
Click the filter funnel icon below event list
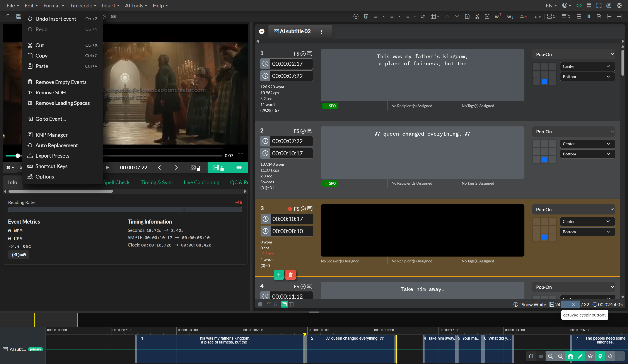[268, 304]
